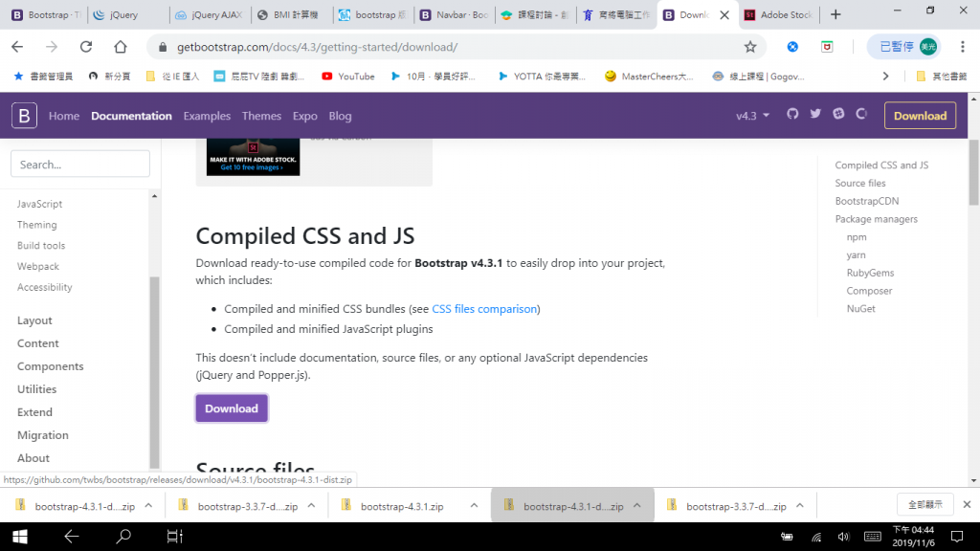The image size is (980, 551).
Task: Click the red pocket extension icon
Action: pos(827,47)
